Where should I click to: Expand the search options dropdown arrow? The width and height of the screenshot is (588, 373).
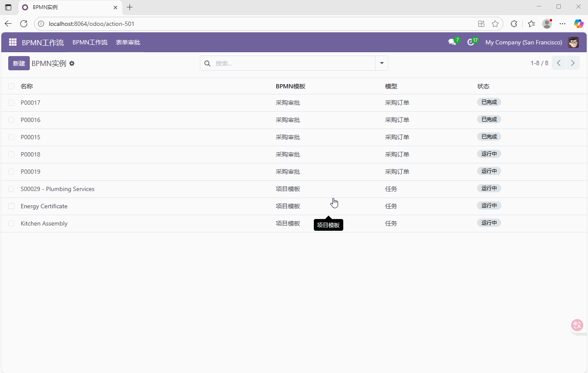click(x=382, y=63)
